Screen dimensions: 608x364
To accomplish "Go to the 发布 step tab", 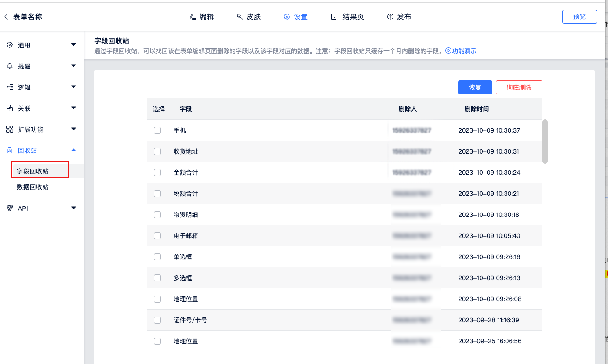I will pos(399,17).
